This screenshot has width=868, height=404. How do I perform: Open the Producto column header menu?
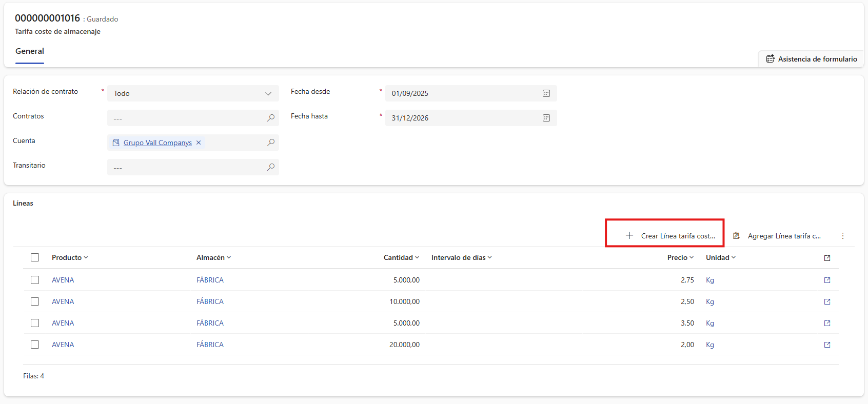70,257
